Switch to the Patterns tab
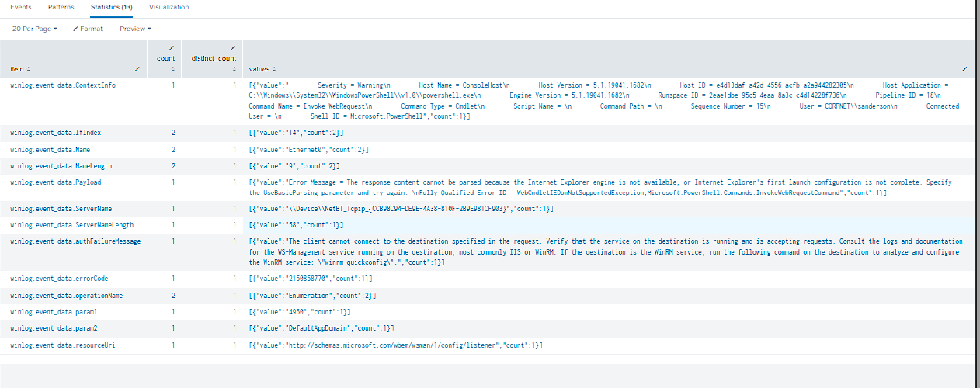Viewport: 980px width, 388px height. click(x=61, y=7)
